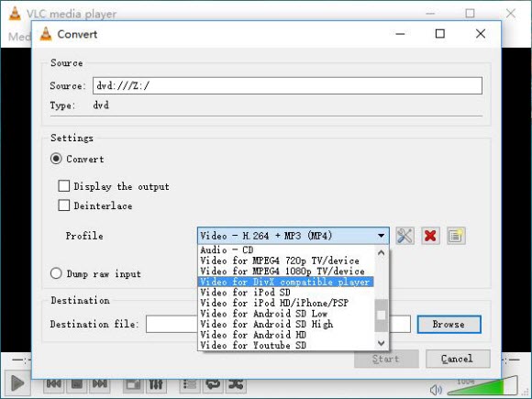532x399 pixels.
Task: Click stop playback button in VLC player
Action: 77,383
